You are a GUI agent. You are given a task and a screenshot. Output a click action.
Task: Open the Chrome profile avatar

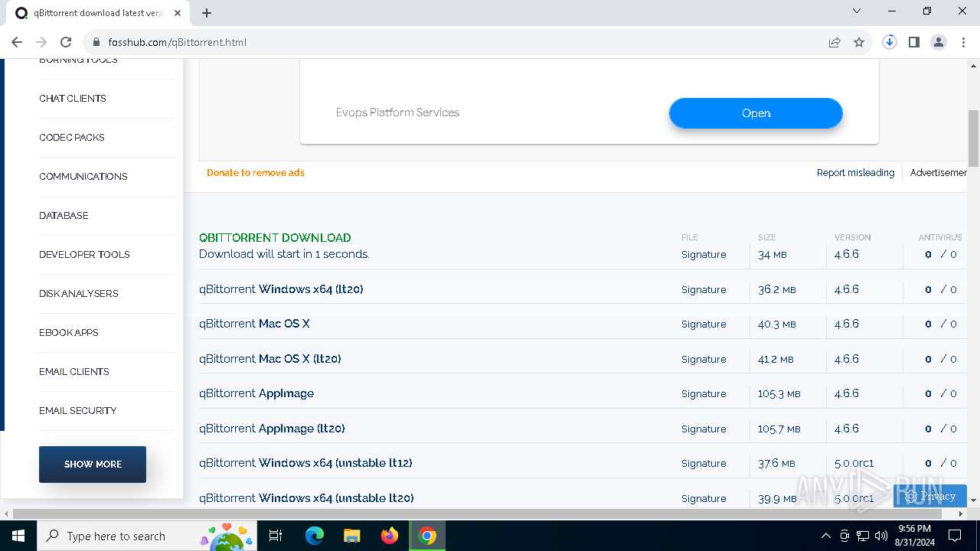[939, 42]
